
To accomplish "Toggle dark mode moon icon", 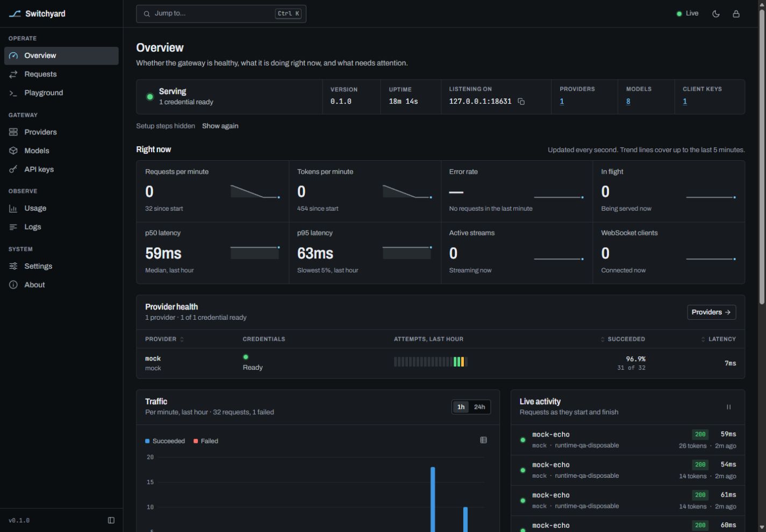I will tap(716, 14).
